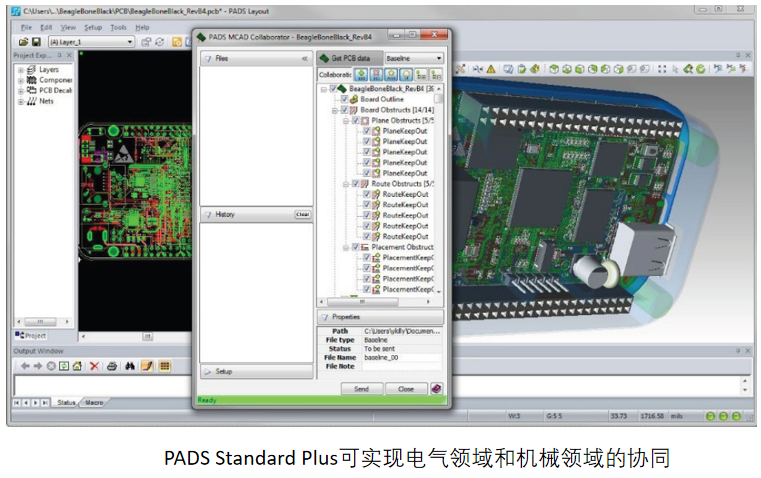Switch to the Status tab in Output Window
This screenshot has width=761, height=478.
point(66,403)
